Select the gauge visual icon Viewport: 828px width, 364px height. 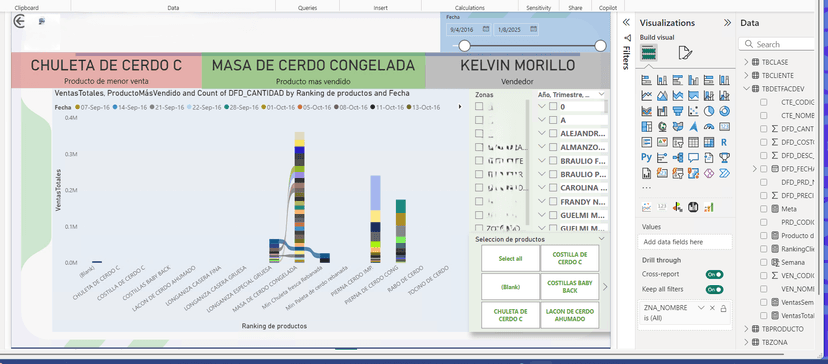(709, 127)
